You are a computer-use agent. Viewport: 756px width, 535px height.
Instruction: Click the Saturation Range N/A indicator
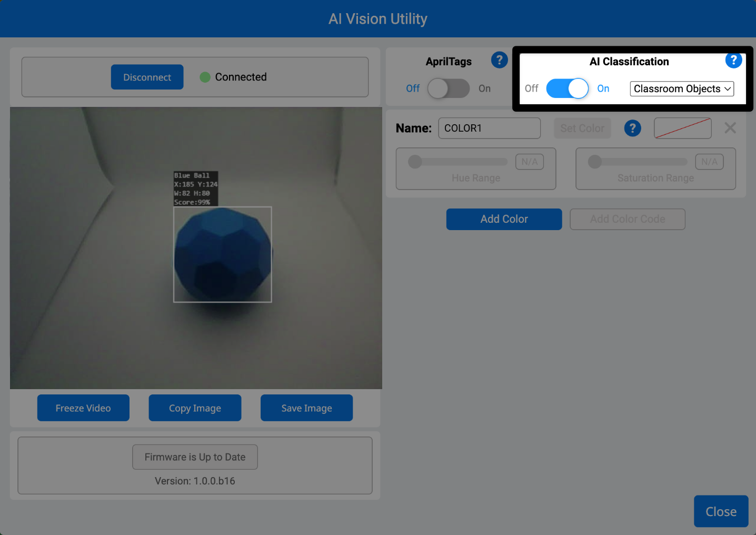click(x=709, y=162)
